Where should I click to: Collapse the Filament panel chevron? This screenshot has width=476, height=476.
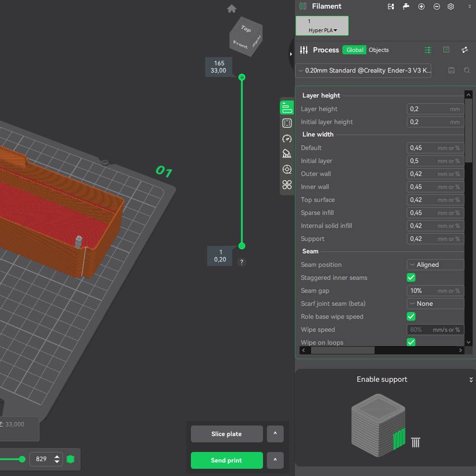[x=470, y=6]
